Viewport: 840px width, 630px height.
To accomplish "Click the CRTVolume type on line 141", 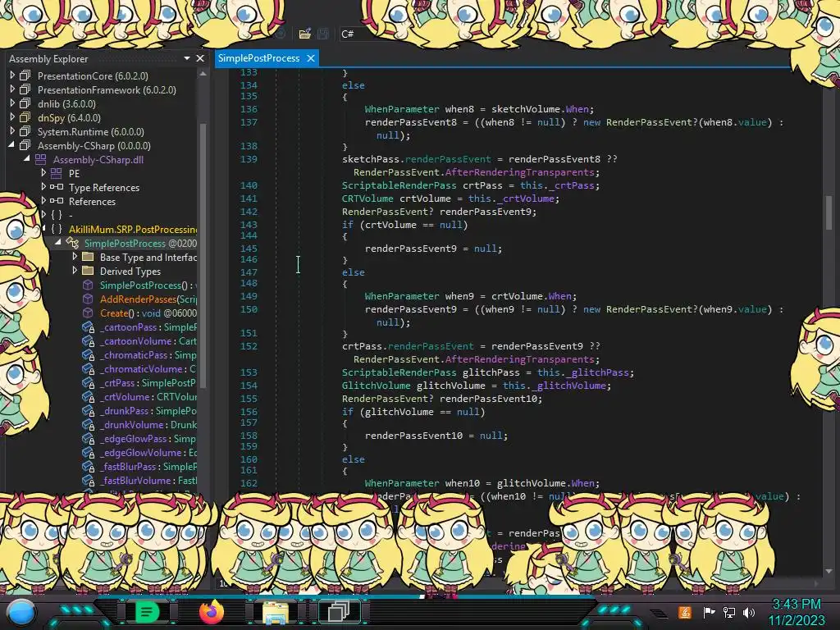I will (367, 199).
